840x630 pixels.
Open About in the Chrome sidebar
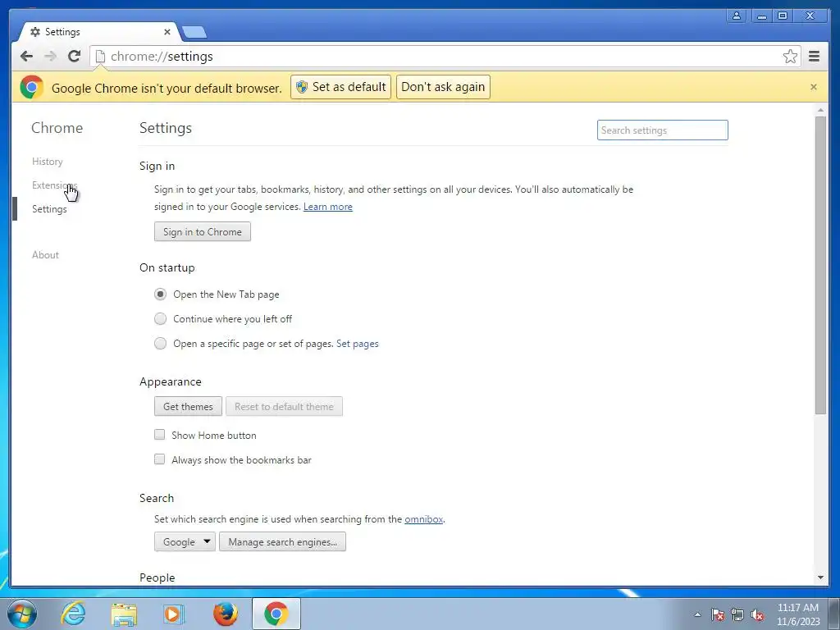(x=46, y=255)
